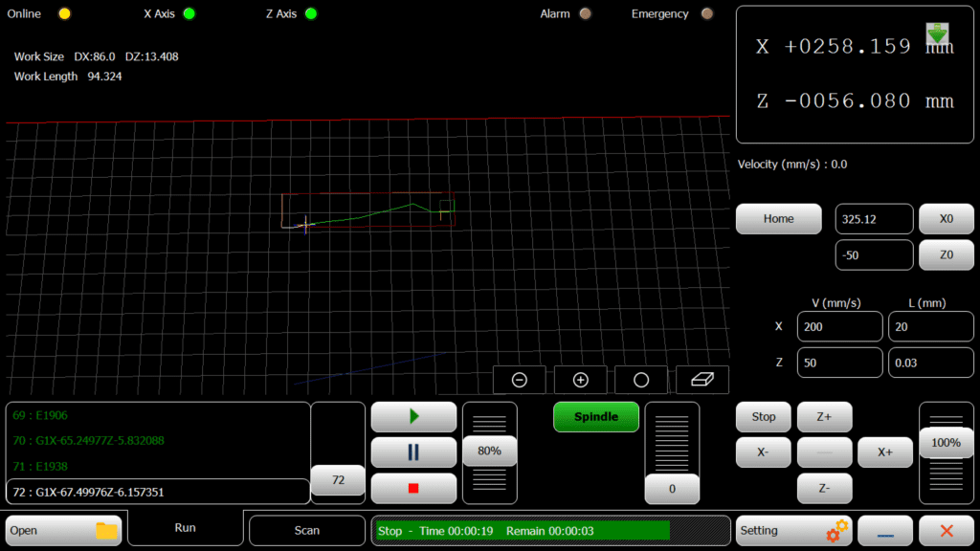Jog with the X+ button
980x551 pixels.
coord(885,452)
